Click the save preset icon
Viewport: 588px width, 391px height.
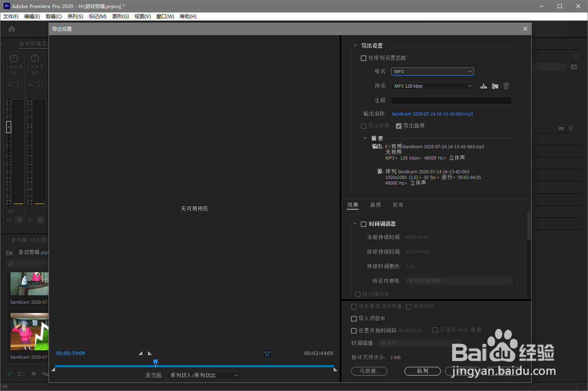point(483,86)
